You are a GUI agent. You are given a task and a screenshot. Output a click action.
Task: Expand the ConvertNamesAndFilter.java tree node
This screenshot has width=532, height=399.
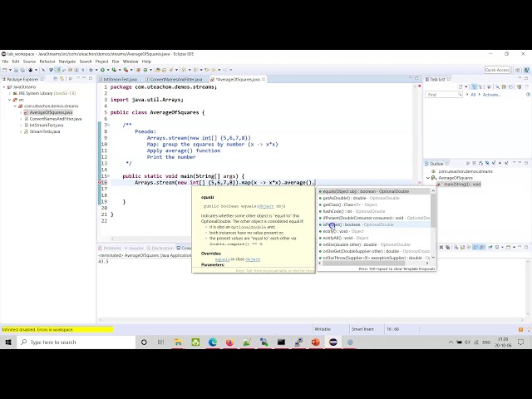(21, 119)
